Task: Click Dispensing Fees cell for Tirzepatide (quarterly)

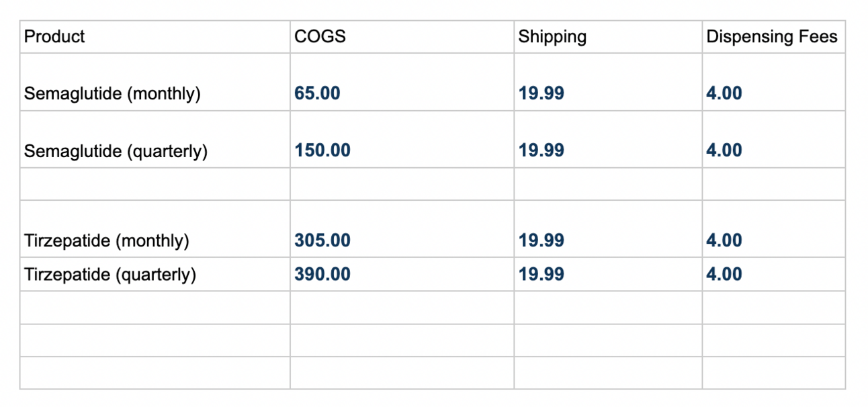Action: point(724,274)
